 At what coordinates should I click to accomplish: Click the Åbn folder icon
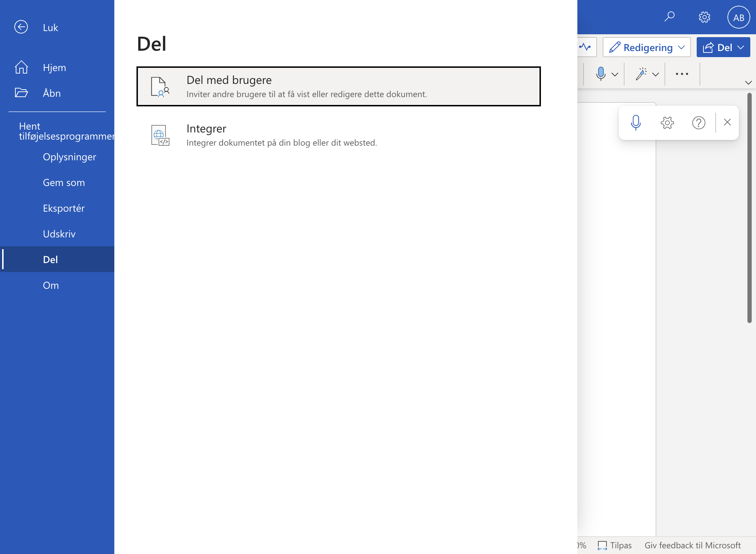point(21,93)
